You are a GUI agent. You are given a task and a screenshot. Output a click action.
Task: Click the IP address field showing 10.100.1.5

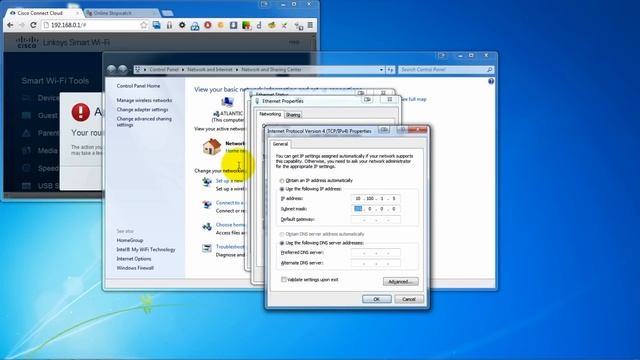click(x=376, y=198)
